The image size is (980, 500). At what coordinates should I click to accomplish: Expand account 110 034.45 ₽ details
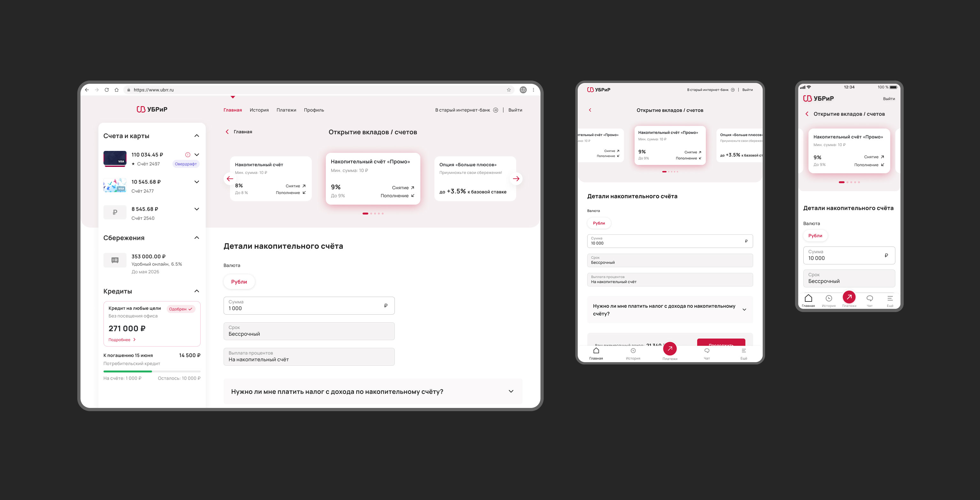coord(197,155)
